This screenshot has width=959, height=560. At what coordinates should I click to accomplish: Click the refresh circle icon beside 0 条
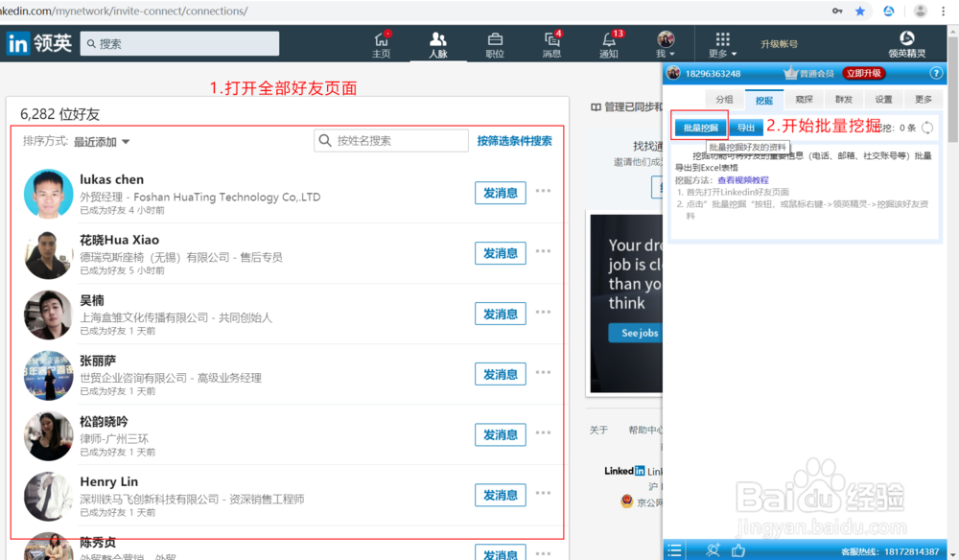click(x=927, y=128)
